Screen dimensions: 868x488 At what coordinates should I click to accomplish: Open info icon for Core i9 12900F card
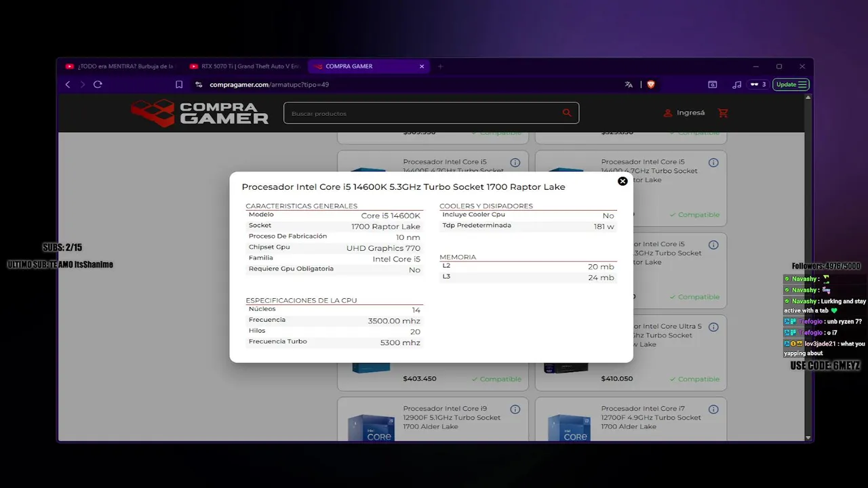pos(515,409)
